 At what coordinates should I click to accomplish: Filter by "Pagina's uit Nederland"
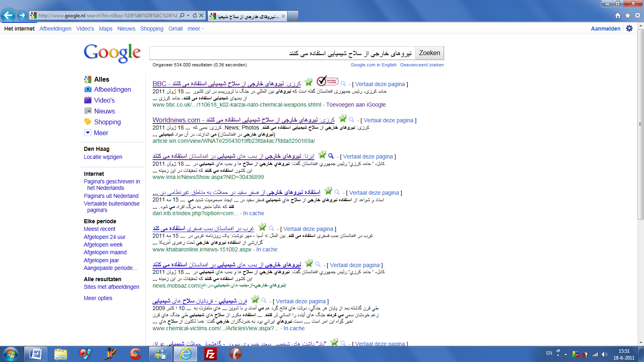point(111,196)
